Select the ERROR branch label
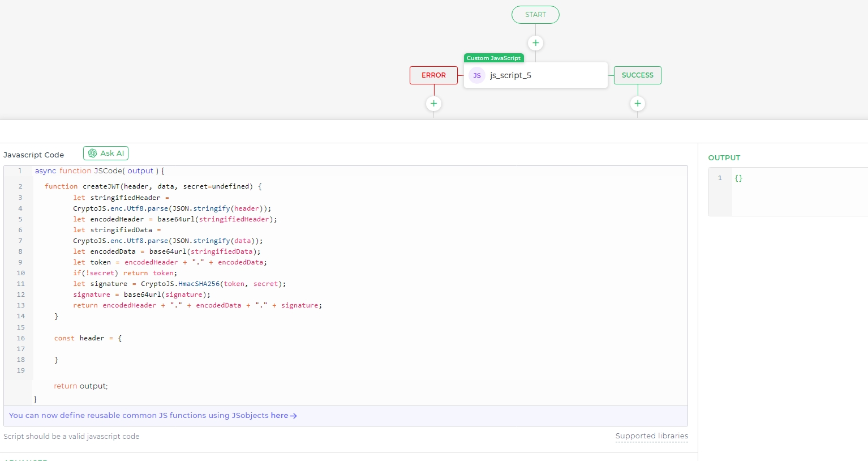 [x=433, y=75]
